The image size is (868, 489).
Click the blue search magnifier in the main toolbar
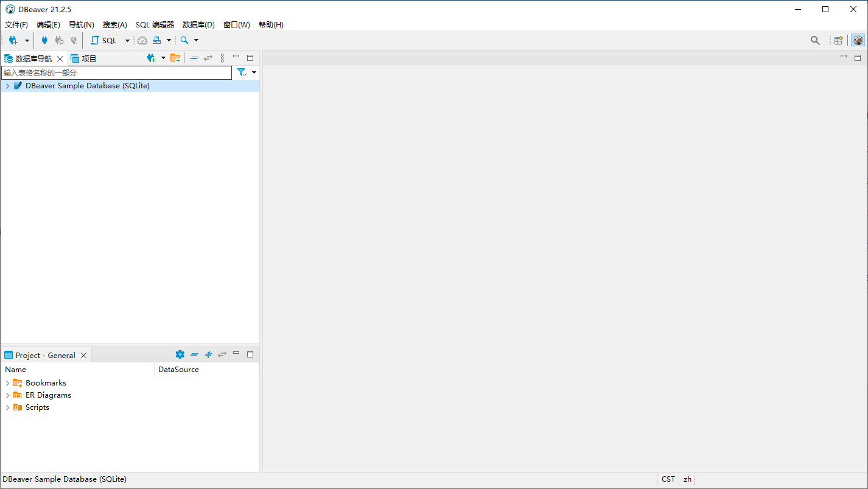click(184, 40)
